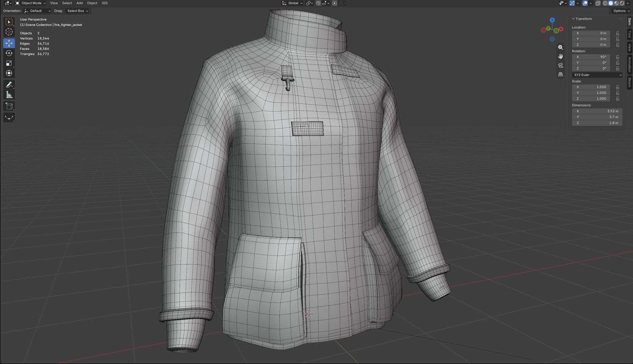Switch to the Tool sidebar tab
Screen dimensions: 633x364
click(629, 34)
